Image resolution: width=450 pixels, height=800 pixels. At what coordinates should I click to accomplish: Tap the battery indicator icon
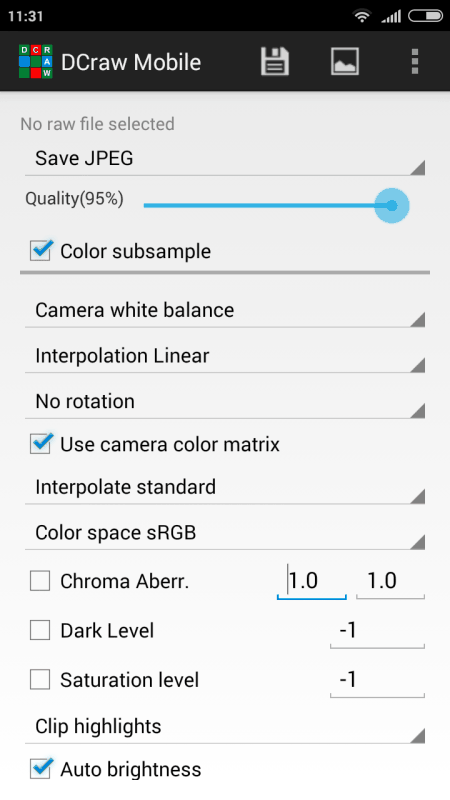426,16
